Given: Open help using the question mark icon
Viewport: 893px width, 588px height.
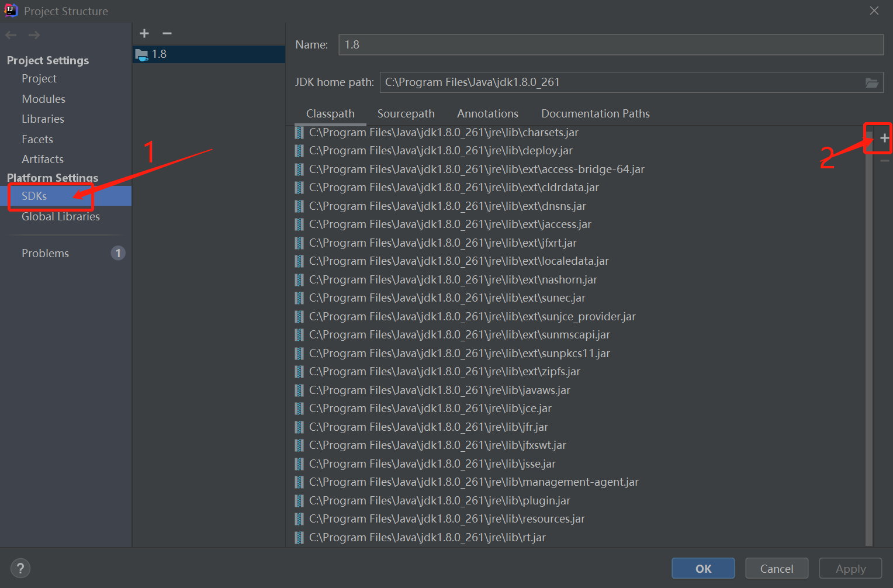Looking at the screenshot, I should (20, 568).
